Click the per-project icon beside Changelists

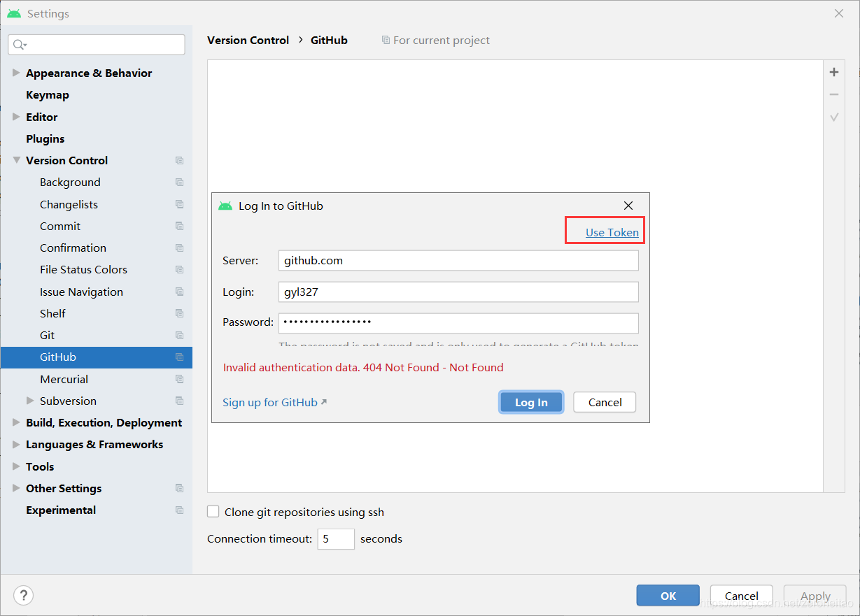179,204
